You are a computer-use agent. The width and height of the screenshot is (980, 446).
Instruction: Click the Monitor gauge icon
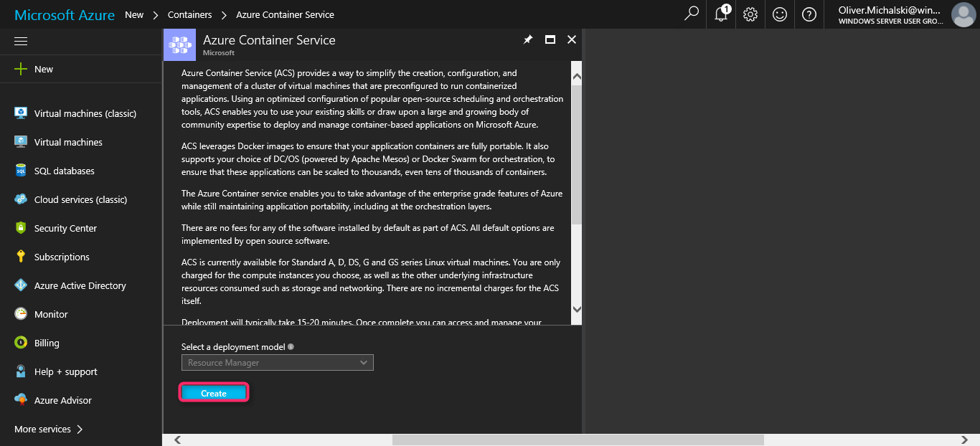tap(21, 314)
